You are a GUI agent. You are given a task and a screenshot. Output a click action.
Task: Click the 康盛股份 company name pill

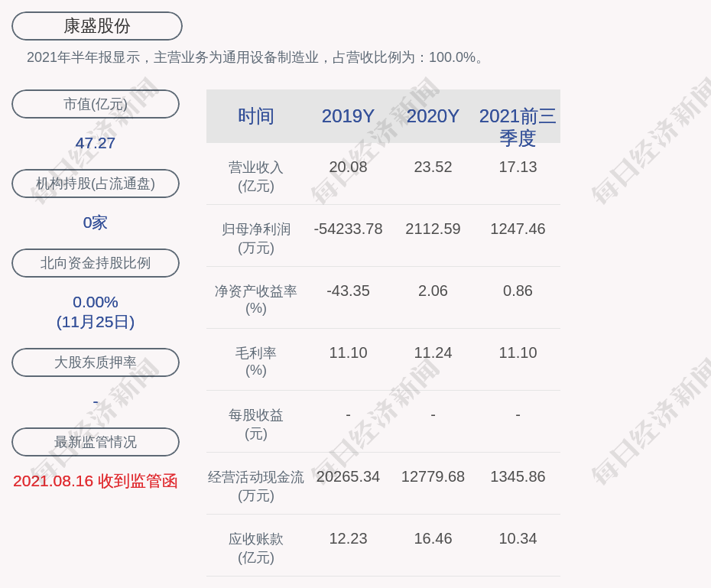(x=97, y=26)
